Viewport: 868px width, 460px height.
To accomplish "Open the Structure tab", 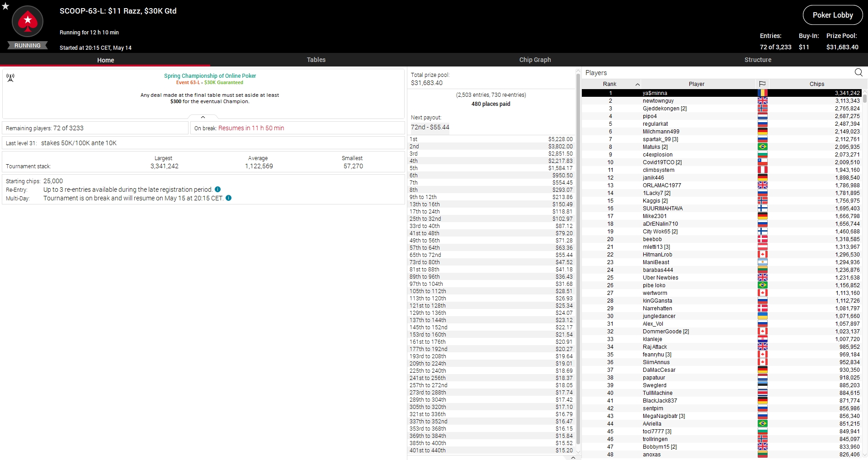I will 758,60.
